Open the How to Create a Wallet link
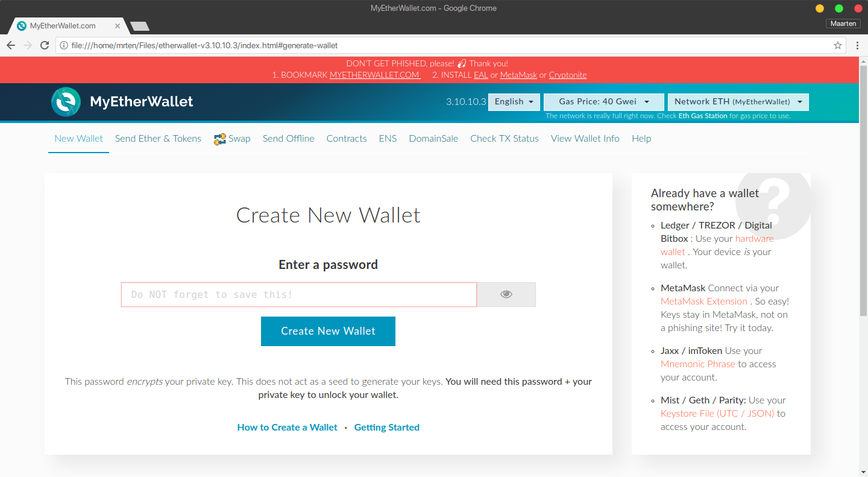The width and height of the screenshot is (868, 477). [287, 427]
